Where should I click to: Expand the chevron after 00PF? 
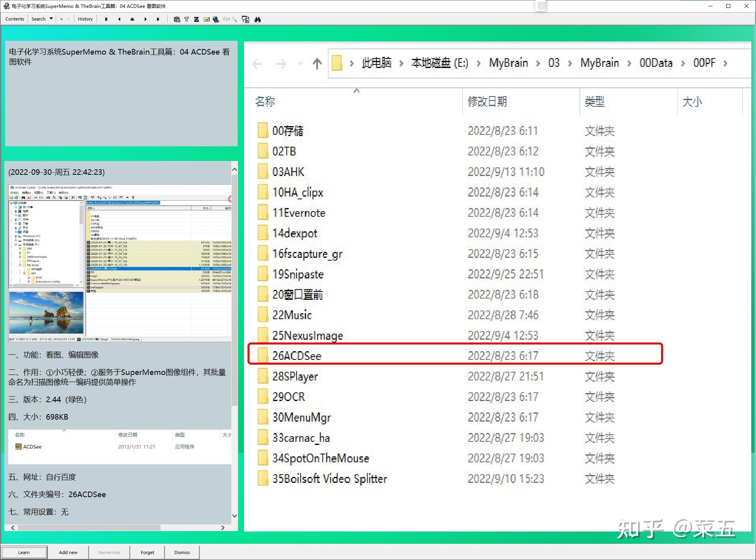tap(725, 63)
